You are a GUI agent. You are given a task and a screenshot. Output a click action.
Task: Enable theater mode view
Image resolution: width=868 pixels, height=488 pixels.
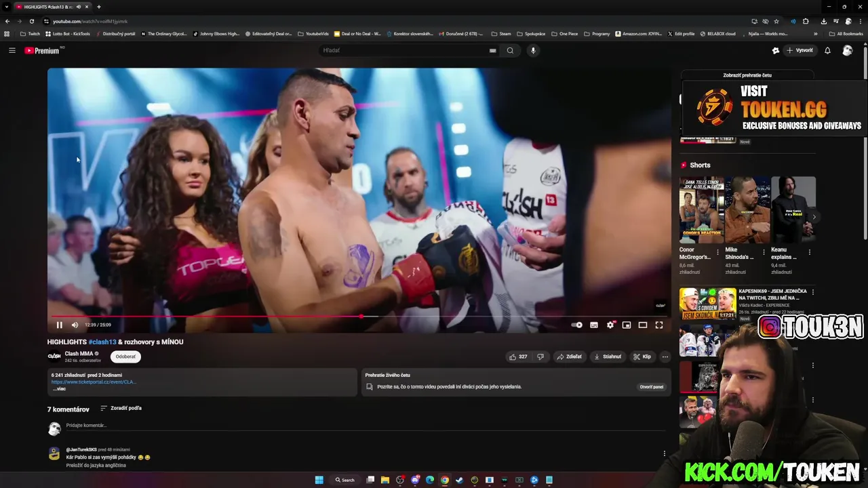pyautogui.click(x=643, y=325)
